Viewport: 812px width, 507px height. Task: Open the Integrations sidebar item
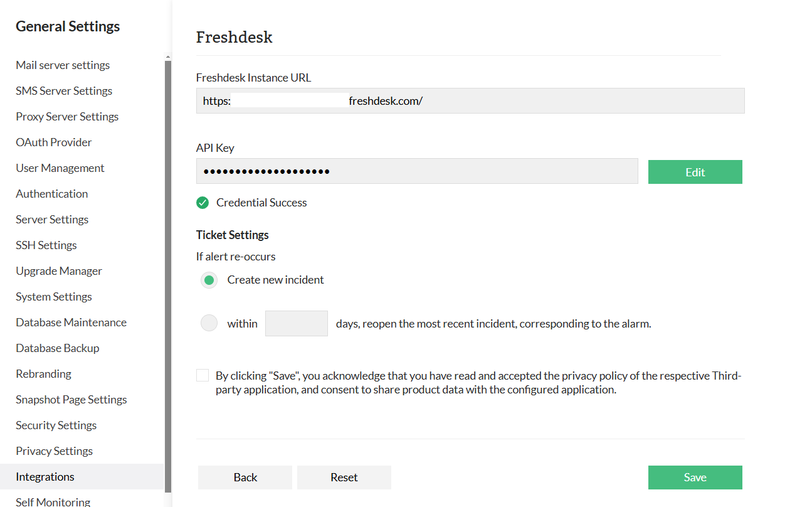pos(45,477)
